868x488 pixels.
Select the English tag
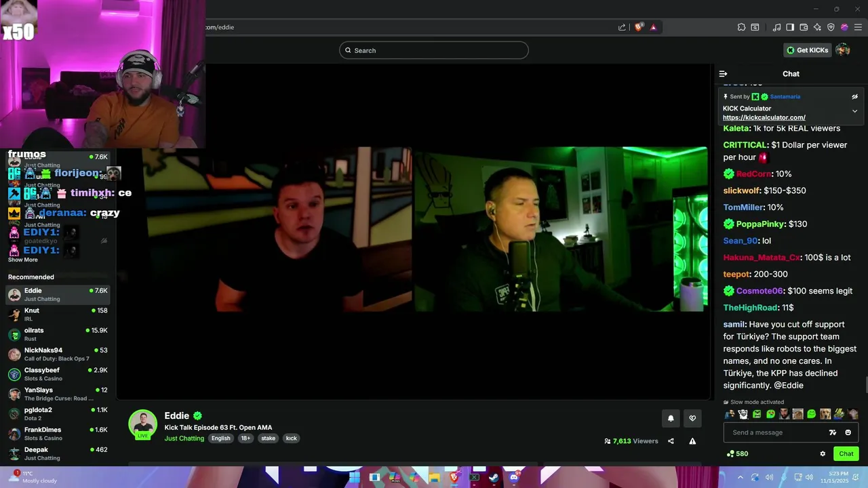tap(220, 439)
